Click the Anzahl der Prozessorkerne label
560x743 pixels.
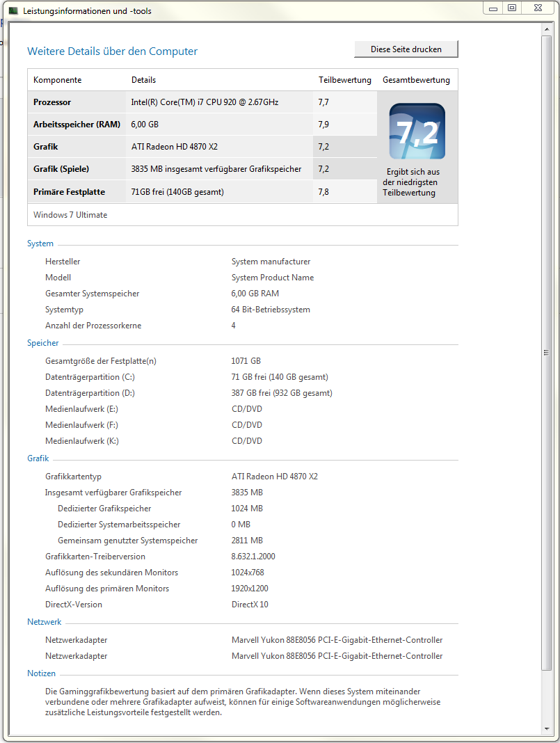point(93,326)
